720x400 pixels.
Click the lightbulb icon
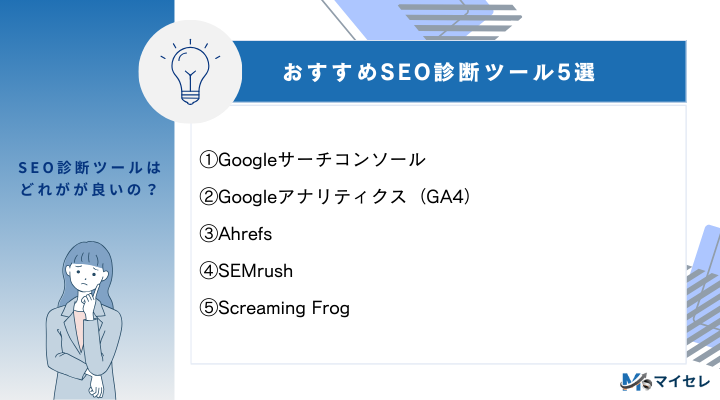click(186, 70)
